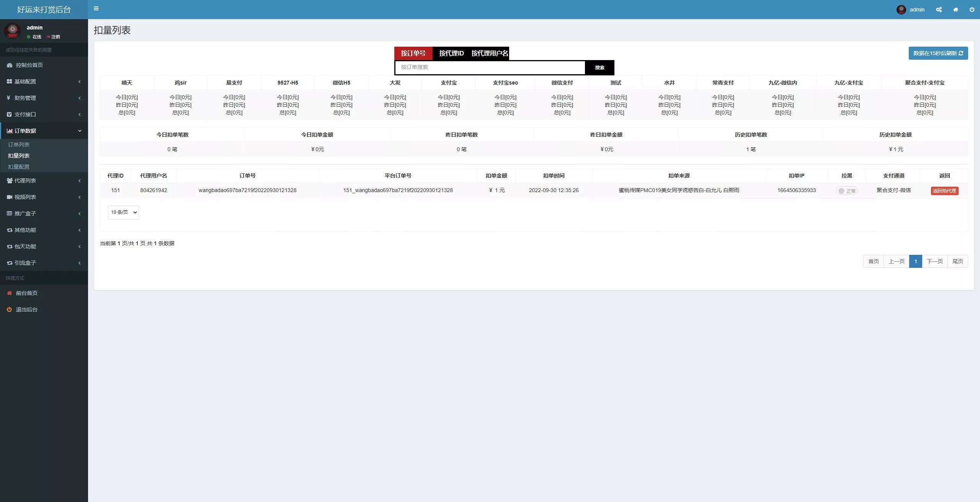Click 上一页 pagination button
980x502 pixels.
897,261
